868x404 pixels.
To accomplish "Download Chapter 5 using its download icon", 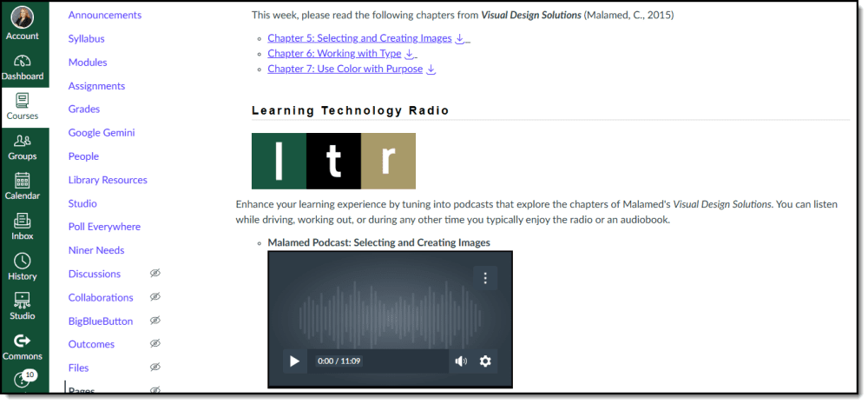I will pos(460,38).
